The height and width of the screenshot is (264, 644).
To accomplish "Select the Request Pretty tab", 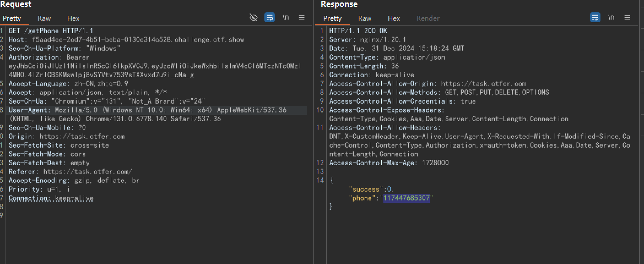I will [x=12, y=18].
